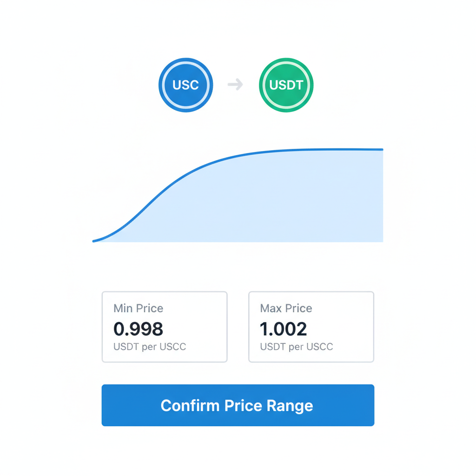Image resolution: width=476 pixels, height=476 pixels.
Task: Click the 0.998 minimum price value
Action: point(139,329)
